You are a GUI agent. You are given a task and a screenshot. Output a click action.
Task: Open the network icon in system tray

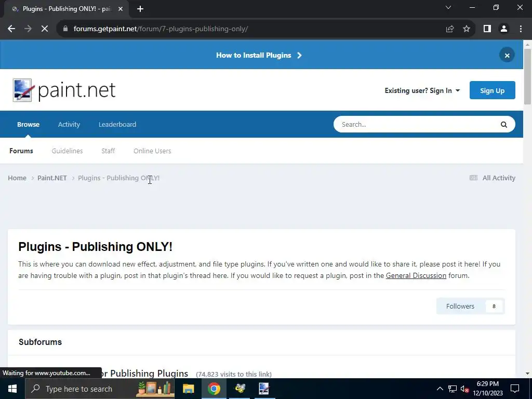[453, 389]
